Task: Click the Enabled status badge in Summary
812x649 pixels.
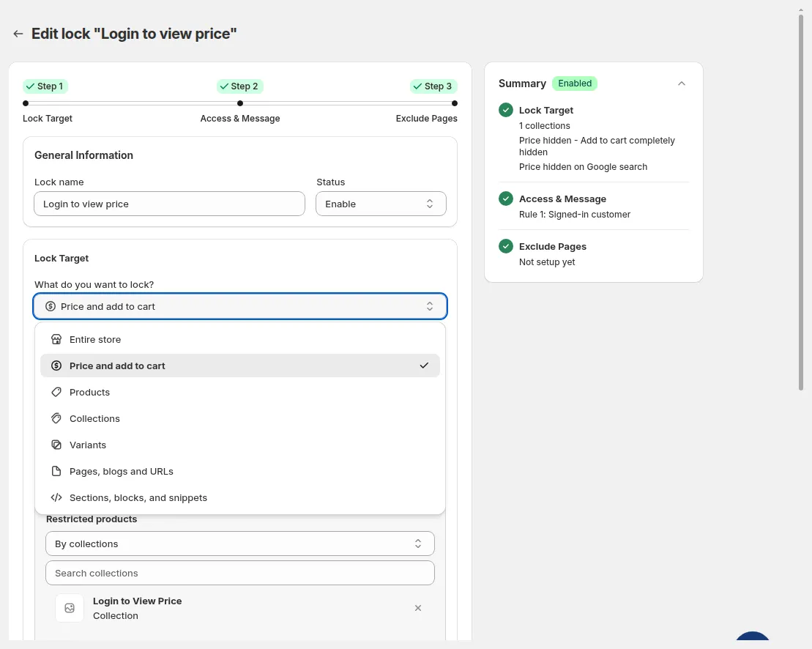Action: coord(575,84)
